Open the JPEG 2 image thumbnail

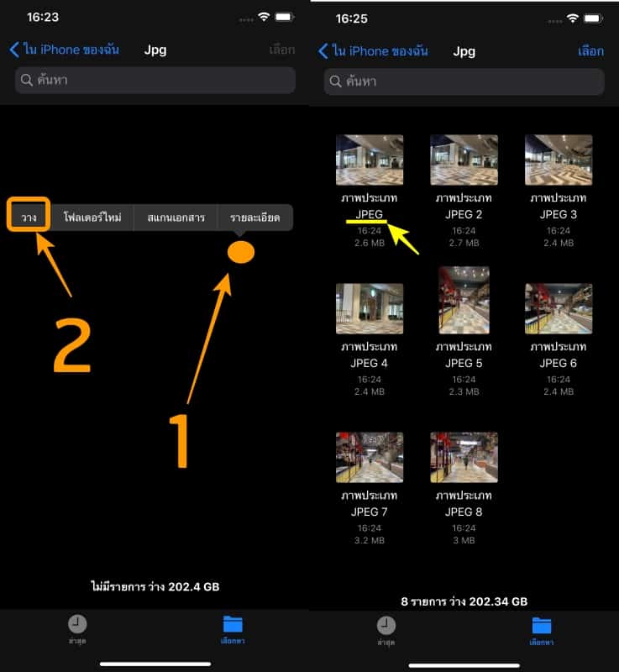pos(464,160)
